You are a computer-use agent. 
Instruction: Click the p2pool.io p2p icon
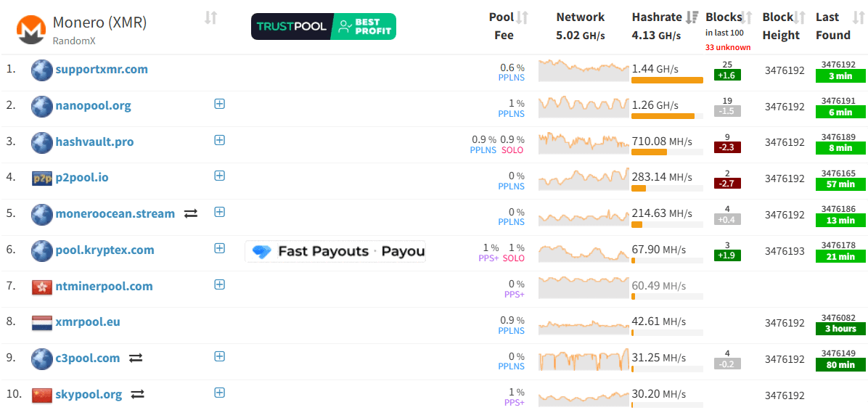coord(42,178)
